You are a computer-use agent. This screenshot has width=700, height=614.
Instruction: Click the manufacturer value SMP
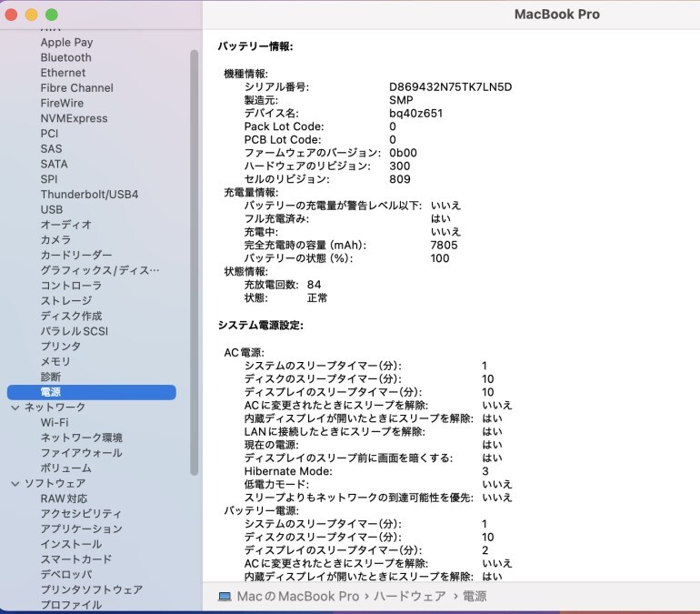tap(401, 100)
